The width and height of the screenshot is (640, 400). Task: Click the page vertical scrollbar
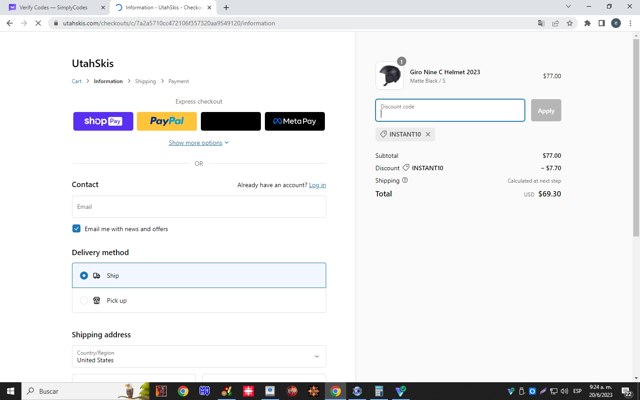click(x=636, y=138)
